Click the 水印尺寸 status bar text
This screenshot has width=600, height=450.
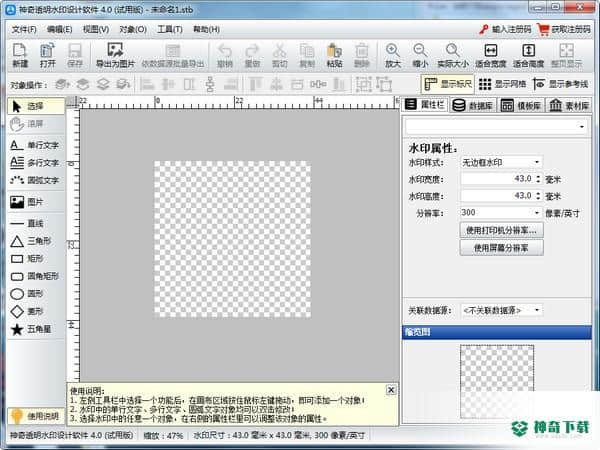279,435
